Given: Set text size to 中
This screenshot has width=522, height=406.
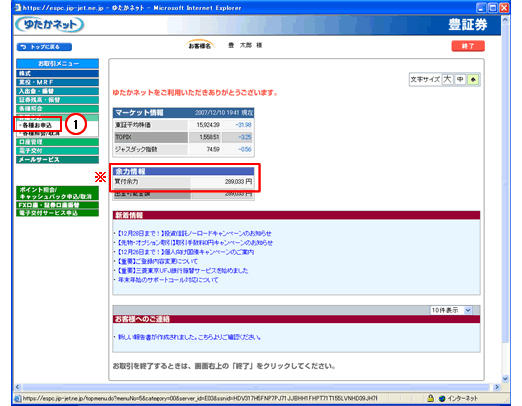Looking at the screenshot, I should tap(460, 79).
